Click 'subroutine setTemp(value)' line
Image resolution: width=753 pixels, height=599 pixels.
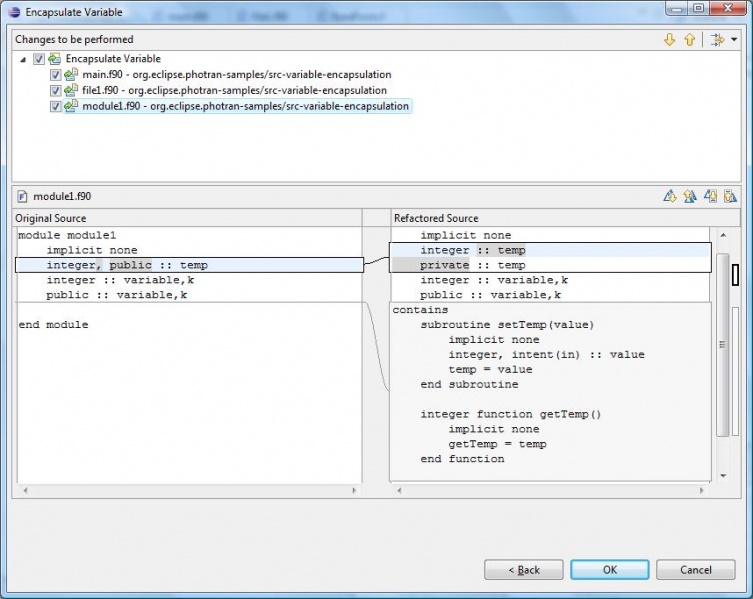507,325
